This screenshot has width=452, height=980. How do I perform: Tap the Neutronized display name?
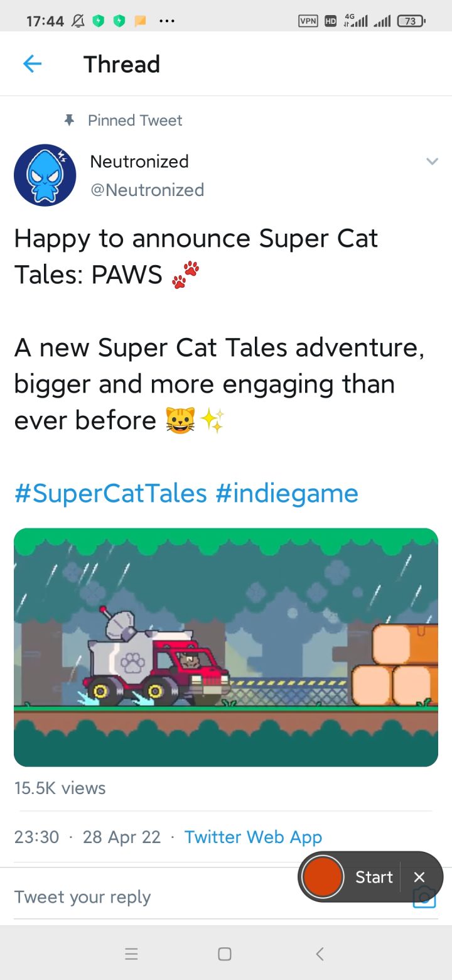(x=139, y=161)
